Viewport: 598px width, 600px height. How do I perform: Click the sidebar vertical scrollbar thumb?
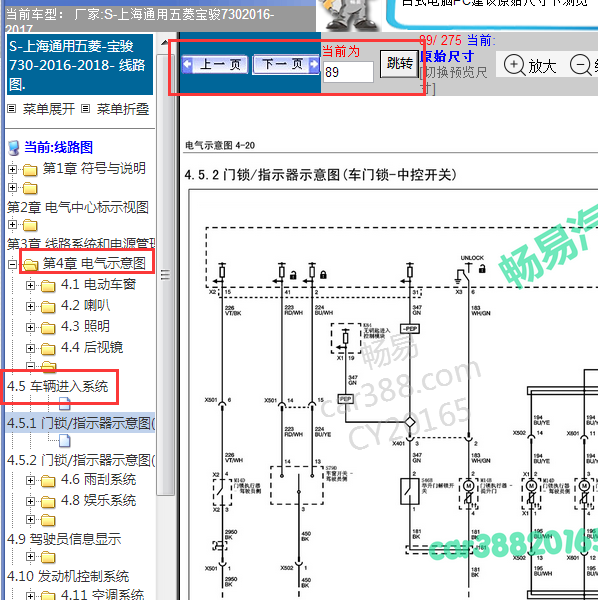coord(165,274)
